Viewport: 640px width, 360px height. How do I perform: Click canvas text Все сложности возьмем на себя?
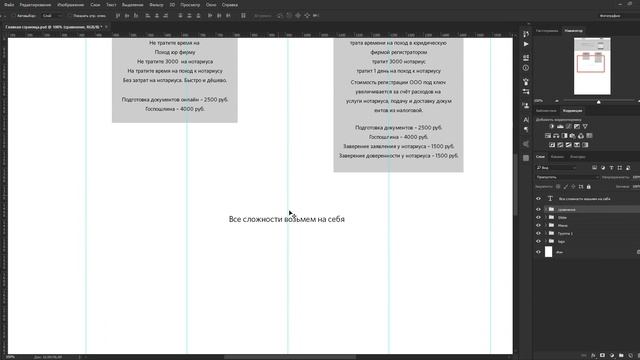click(287, 219)
